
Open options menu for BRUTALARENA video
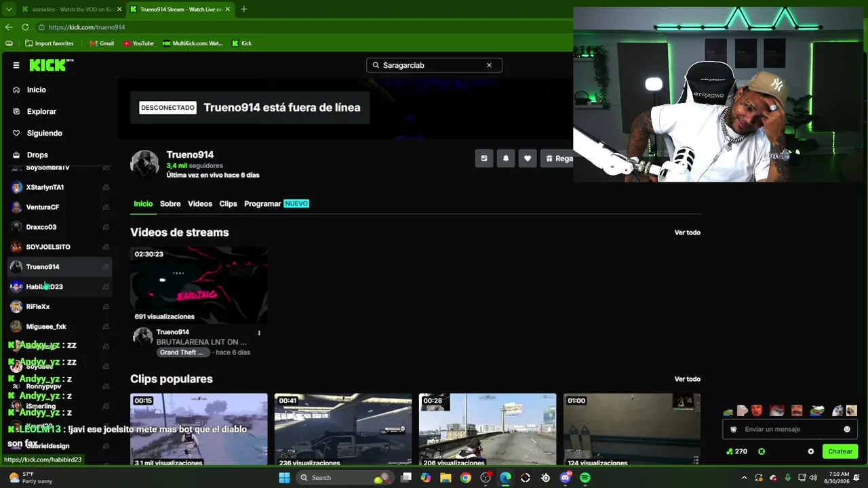pos(259,333)
